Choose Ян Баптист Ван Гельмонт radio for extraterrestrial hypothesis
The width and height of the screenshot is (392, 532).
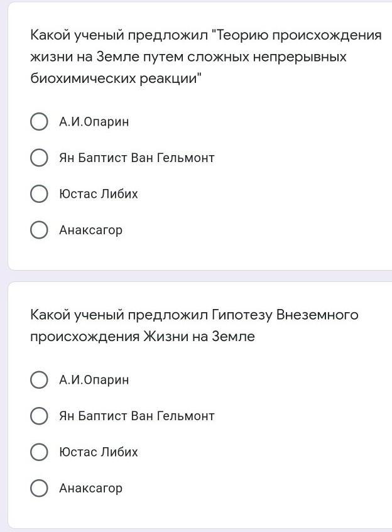tap(39, 416)
